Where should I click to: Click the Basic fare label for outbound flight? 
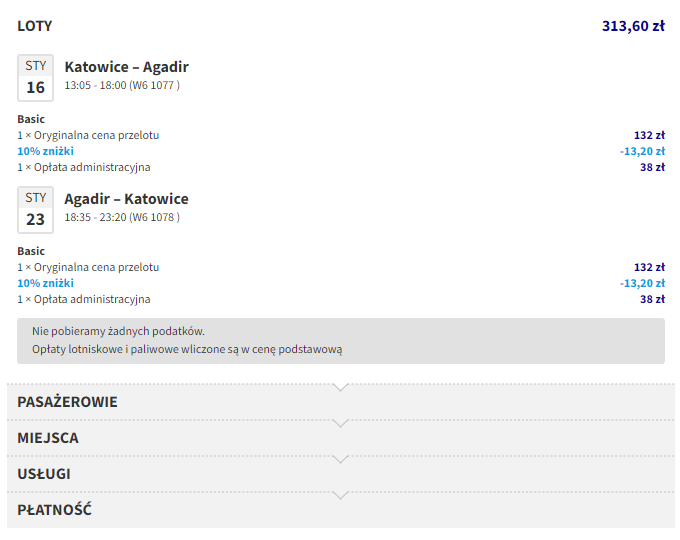31,119
